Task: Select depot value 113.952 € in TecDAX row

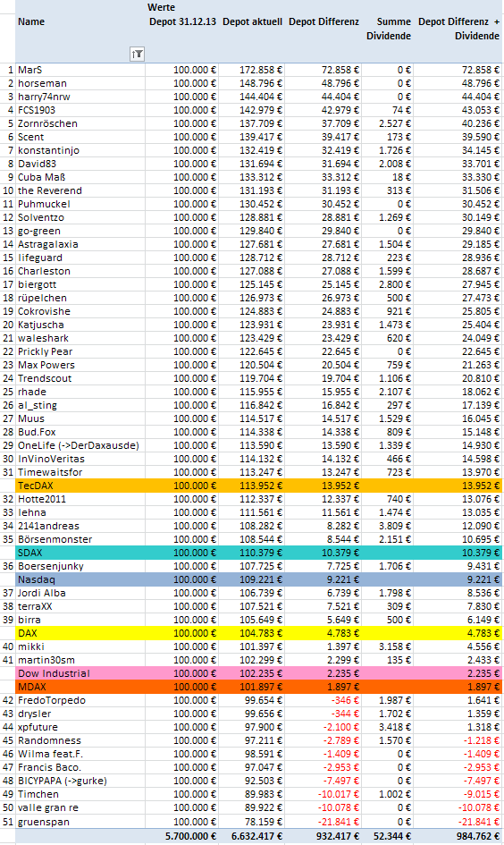Action: 261,486
